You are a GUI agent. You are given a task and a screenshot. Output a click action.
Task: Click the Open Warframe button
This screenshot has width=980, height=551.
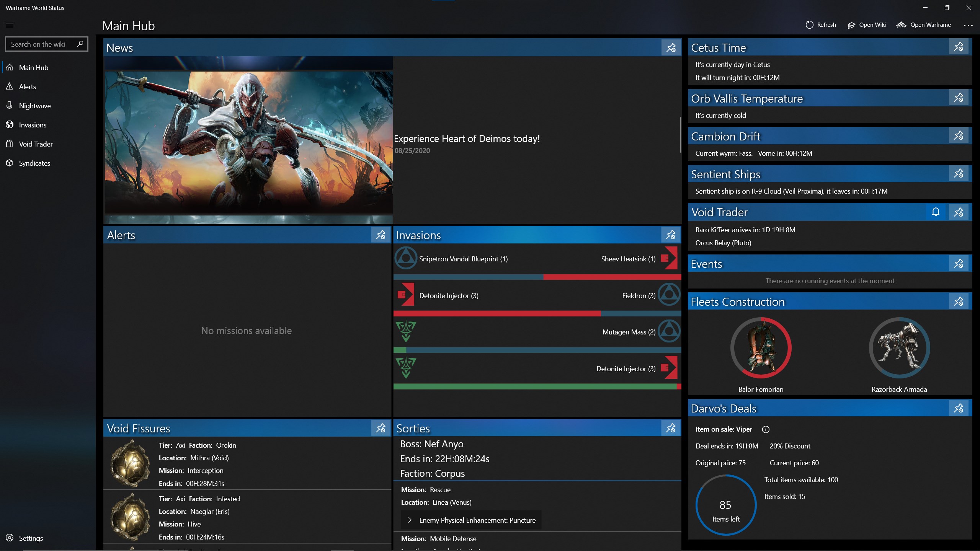click(924, 24)
